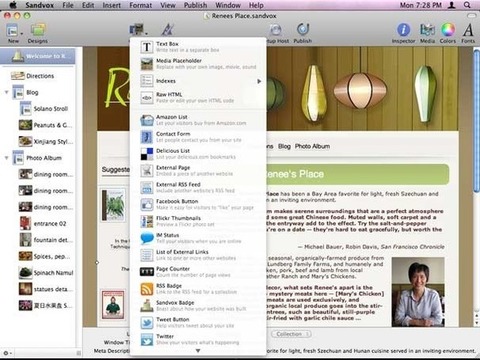480x360 pixels.
Task: Open the user account menu bar icon
Action: click(x=452, y=5)
